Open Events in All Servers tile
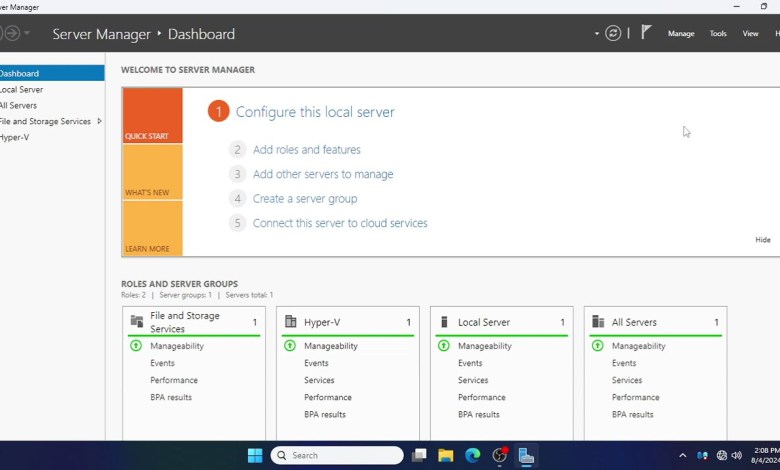The height and width of the screenshot is (470, 780). pyautogui.click(x=624, y=363)
